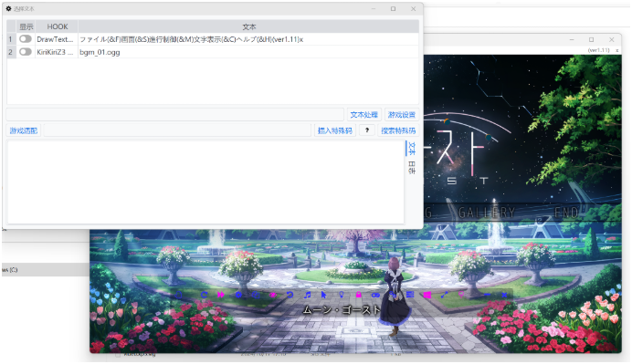Click the gear icon in hook window title bar

click(8, 8)
